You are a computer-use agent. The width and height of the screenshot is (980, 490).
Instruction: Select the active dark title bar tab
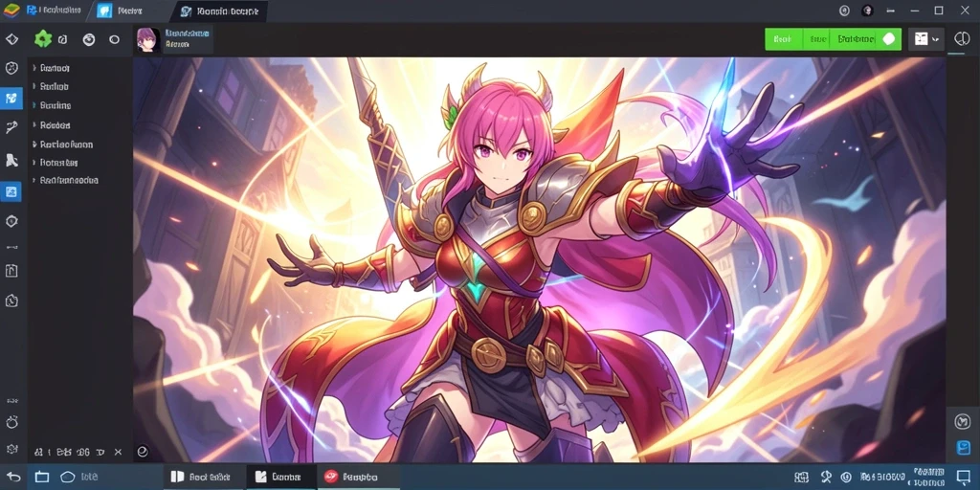point(221,11)
